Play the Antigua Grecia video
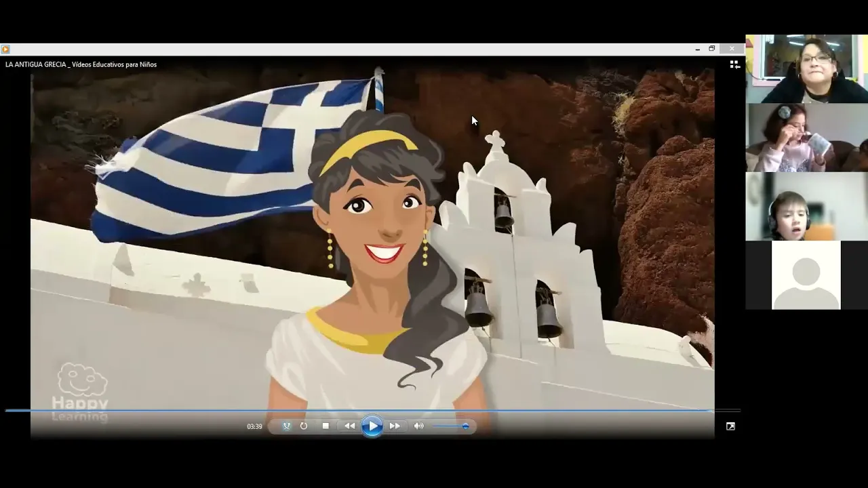Image resolution: width=868 pixels, height=488 pixels. 372,426
